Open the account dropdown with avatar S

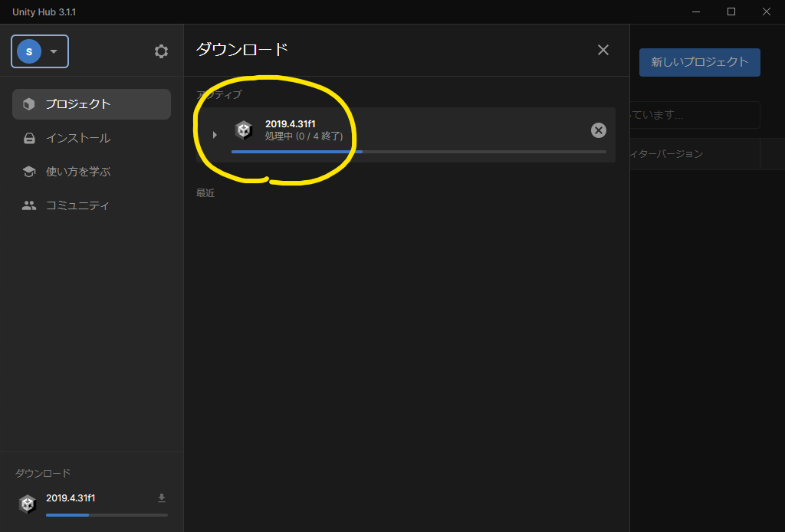(x=40, y=51)
